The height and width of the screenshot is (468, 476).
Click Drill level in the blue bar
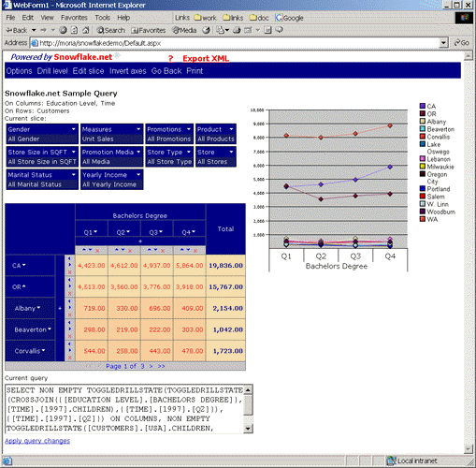52,71
